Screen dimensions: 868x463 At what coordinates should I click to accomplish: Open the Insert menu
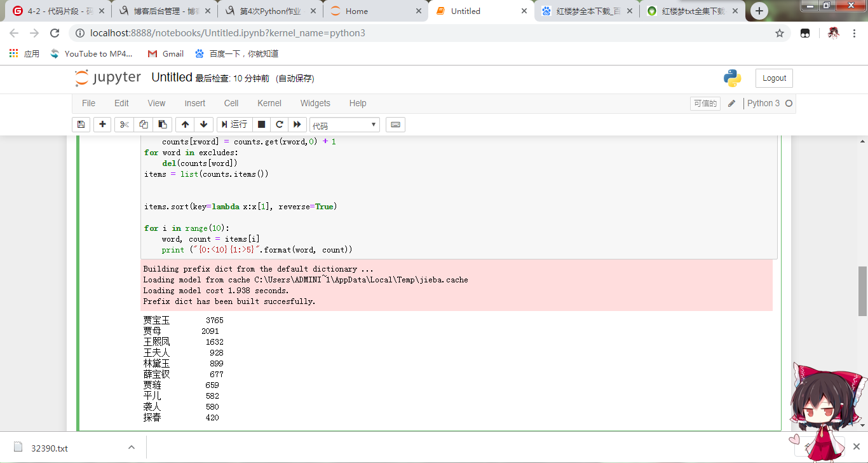click(195, 103)
